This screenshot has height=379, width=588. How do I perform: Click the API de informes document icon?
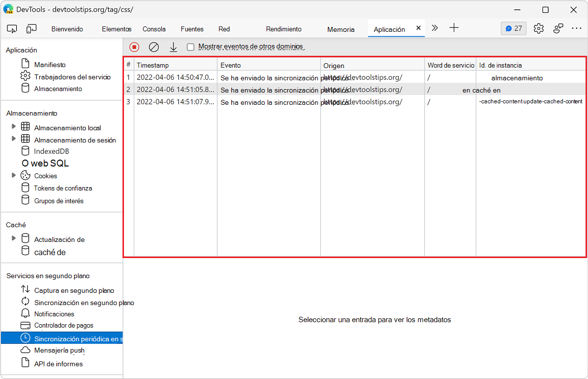[x=25, y=363]
